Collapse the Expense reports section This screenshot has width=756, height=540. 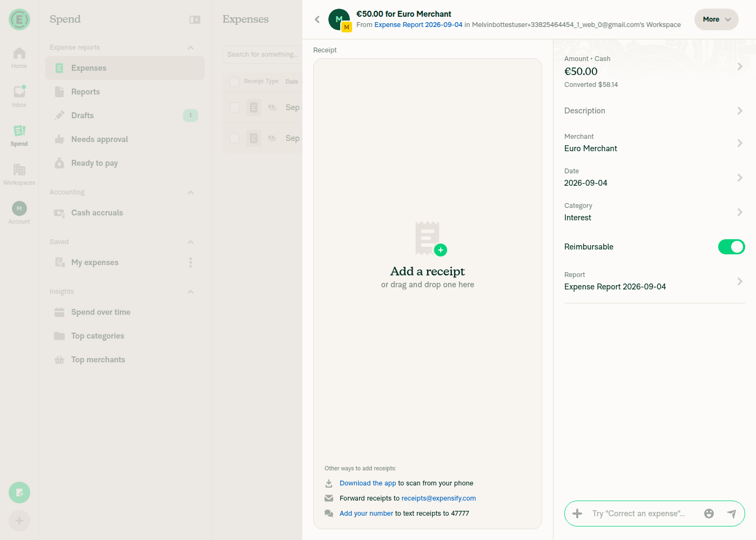[191, 48]
